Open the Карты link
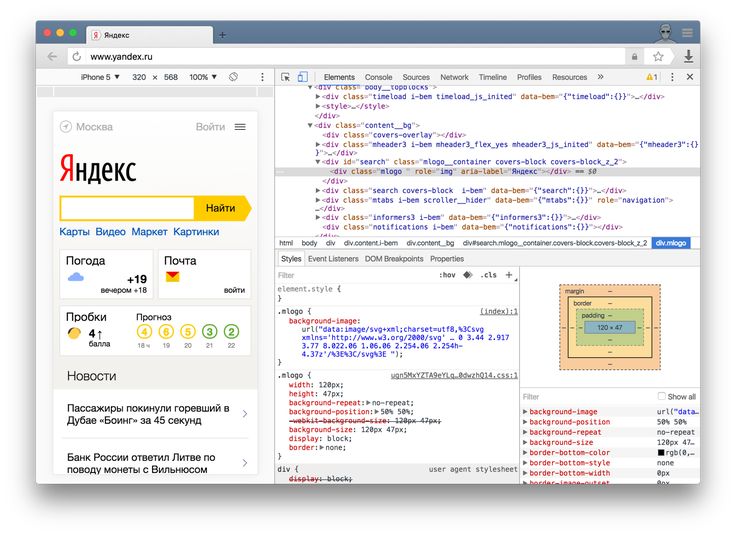This screenshot has width=736, height=535. pyautogui.click(x=74, y=232)
